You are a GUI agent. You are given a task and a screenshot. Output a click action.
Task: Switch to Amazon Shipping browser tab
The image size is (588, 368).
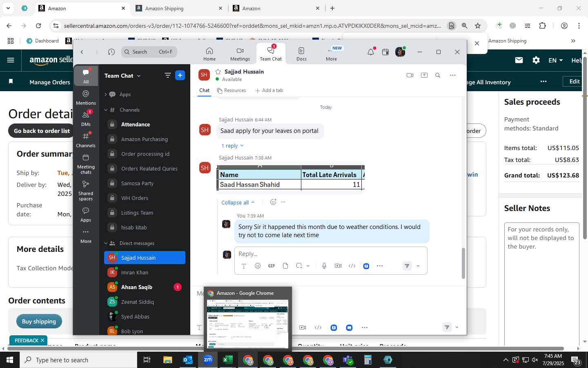[180, 8]
